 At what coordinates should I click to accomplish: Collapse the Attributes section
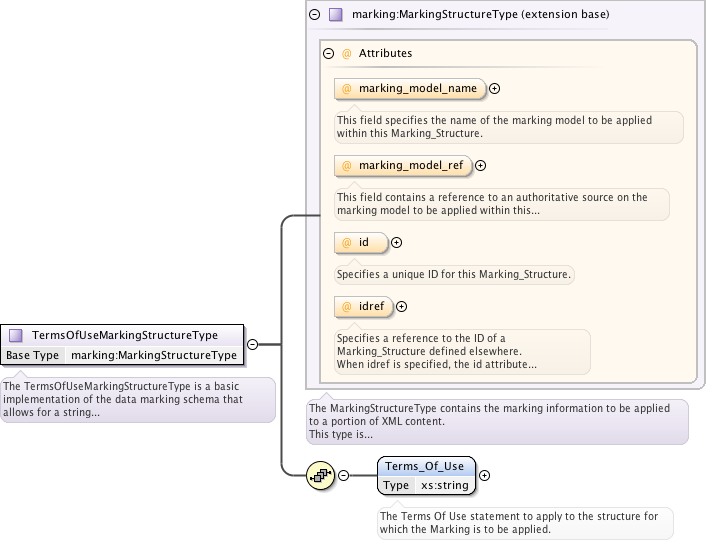[328, 53]
